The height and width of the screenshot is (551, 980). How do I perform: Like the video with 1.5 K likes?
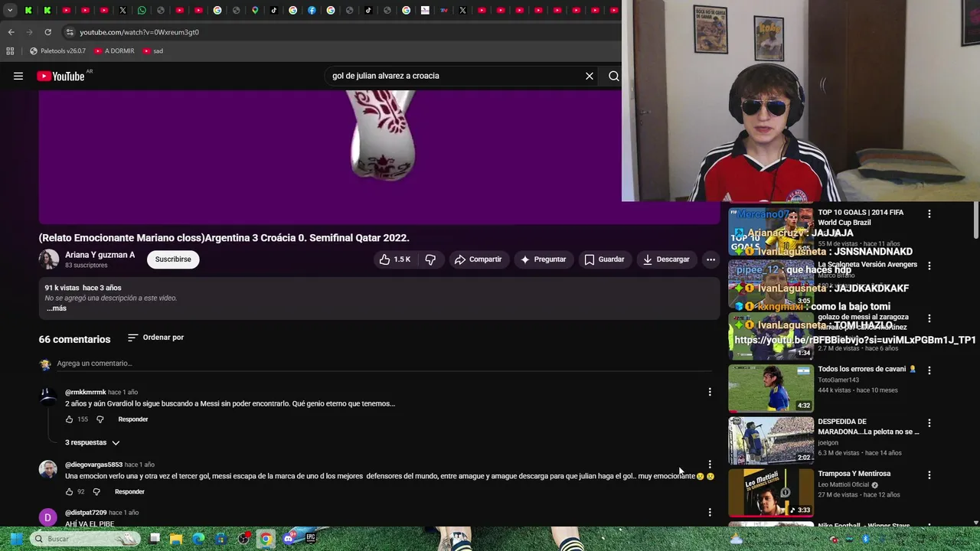point(395,259)
